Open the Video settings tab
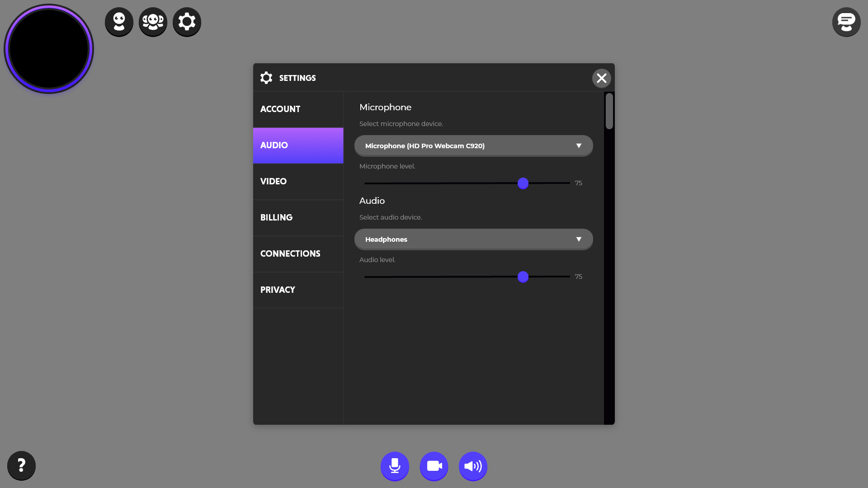868x488 pixels. (298, 182)
